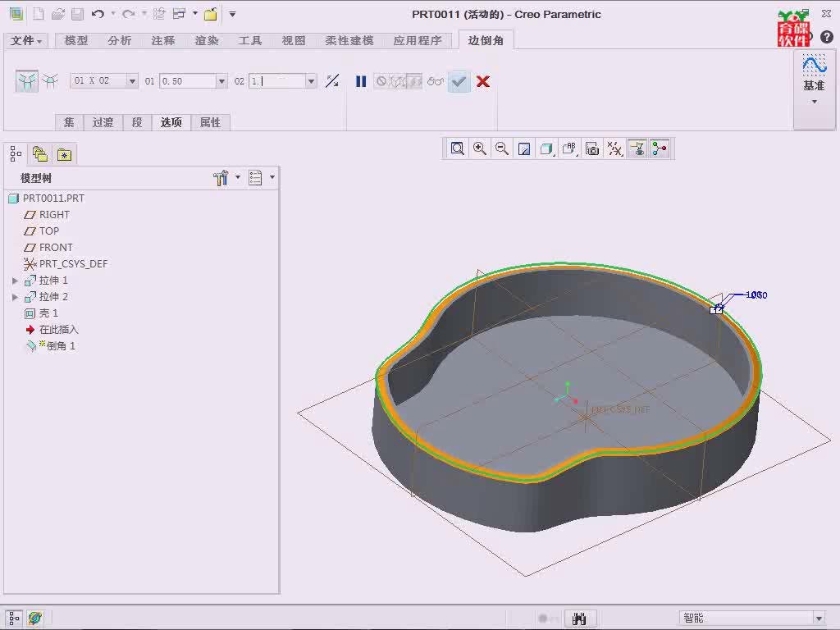Screen dimensions: 840x630
Task: Open the 段 panel
Action: (137, 122)
